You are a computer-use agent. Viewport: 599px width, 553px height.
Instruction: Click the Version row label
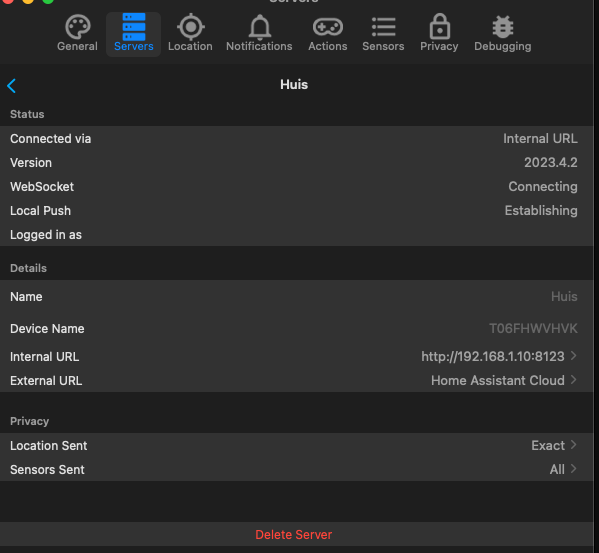31,163
